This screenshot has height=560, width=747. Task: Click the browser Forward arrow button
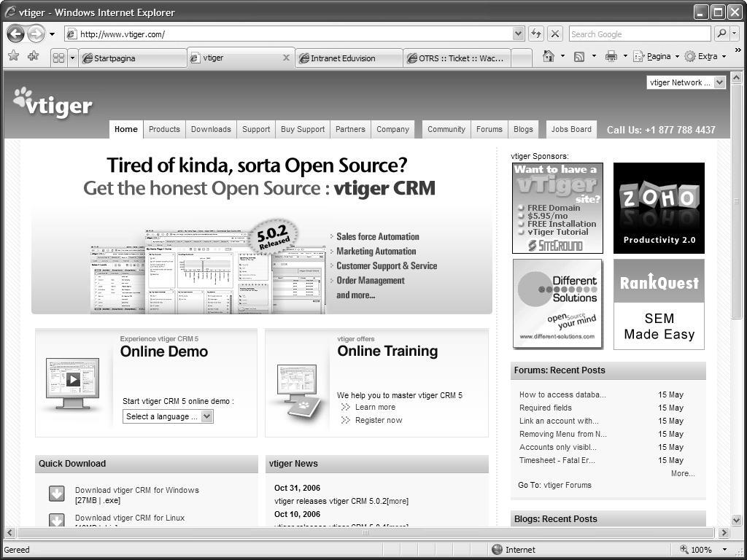click(x=36, y=34)
